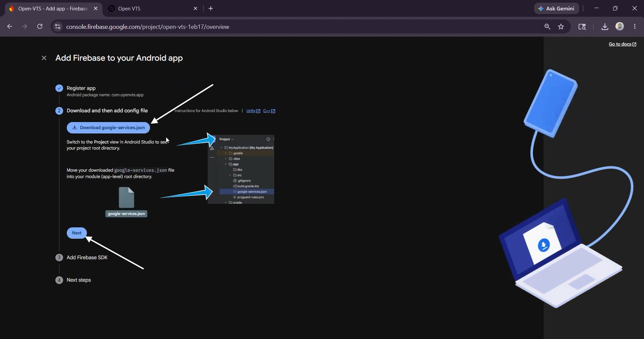This screenshot has width=644, height=339.
Task: Open the zoom control in address bar
Action: tap(547, 26)
